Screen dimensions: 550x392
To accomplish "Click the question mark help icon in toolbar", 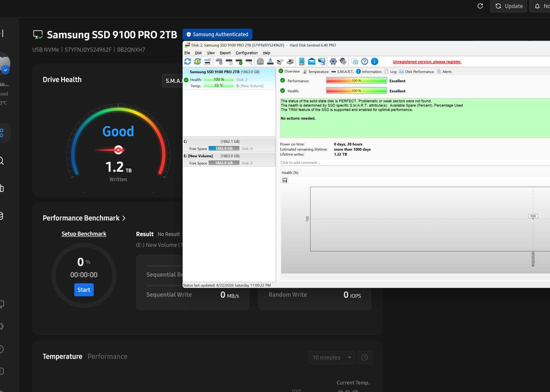I will click(x=365, y=61).
